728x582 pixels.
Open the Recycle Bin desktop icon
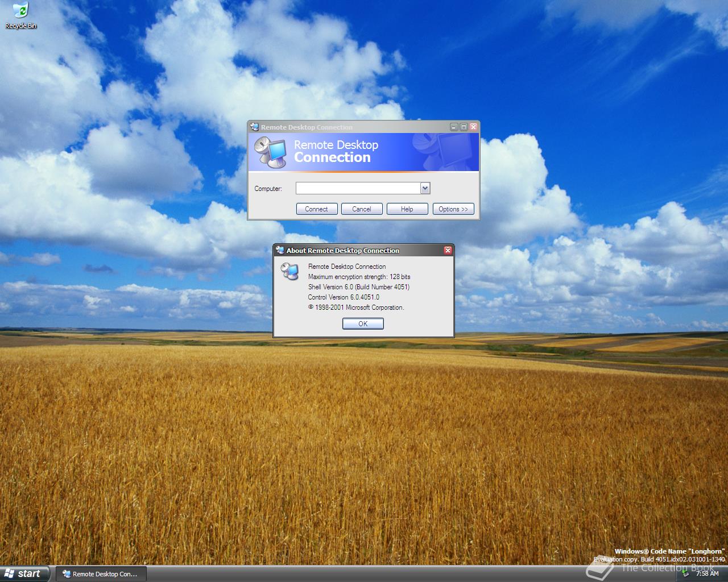click(20, 15)
